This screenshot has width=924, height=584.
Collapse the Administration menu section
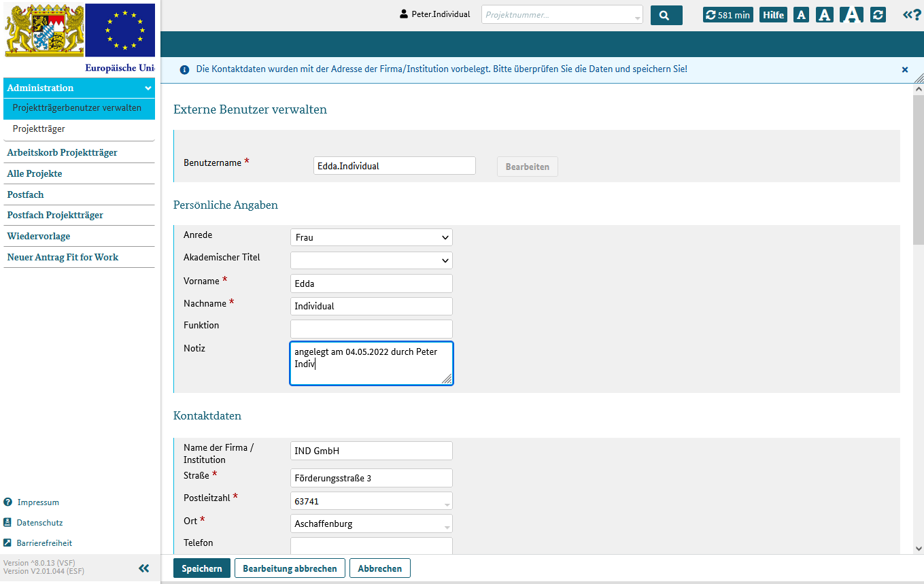tap(79, 88)
